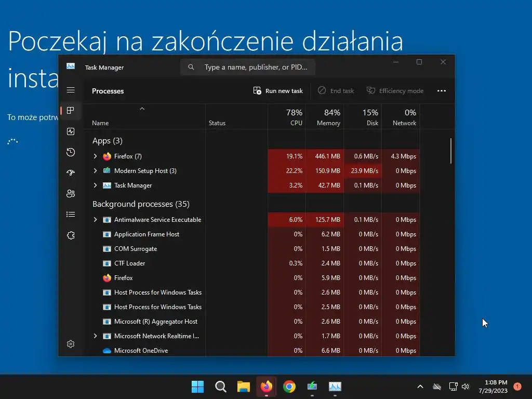
Task: Select the CTF Loader process row
Action: coord(252,263)
